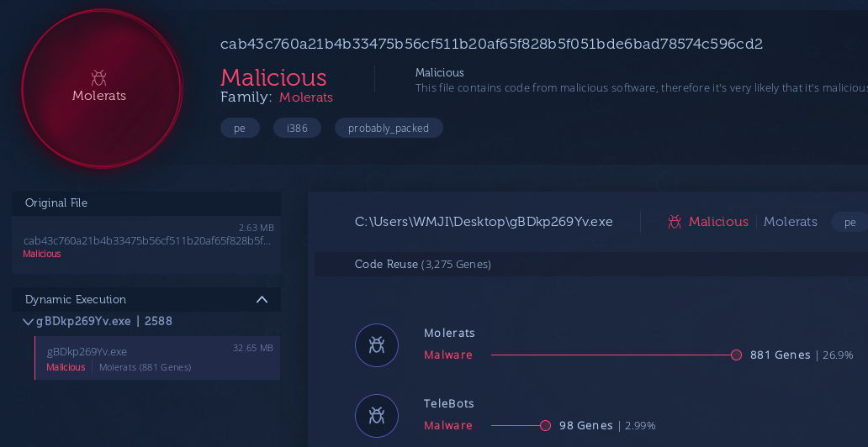Click the Malware label under Molerats
Image resolution: width=868 pixels, height=447 pixels.
click(448, 355)
